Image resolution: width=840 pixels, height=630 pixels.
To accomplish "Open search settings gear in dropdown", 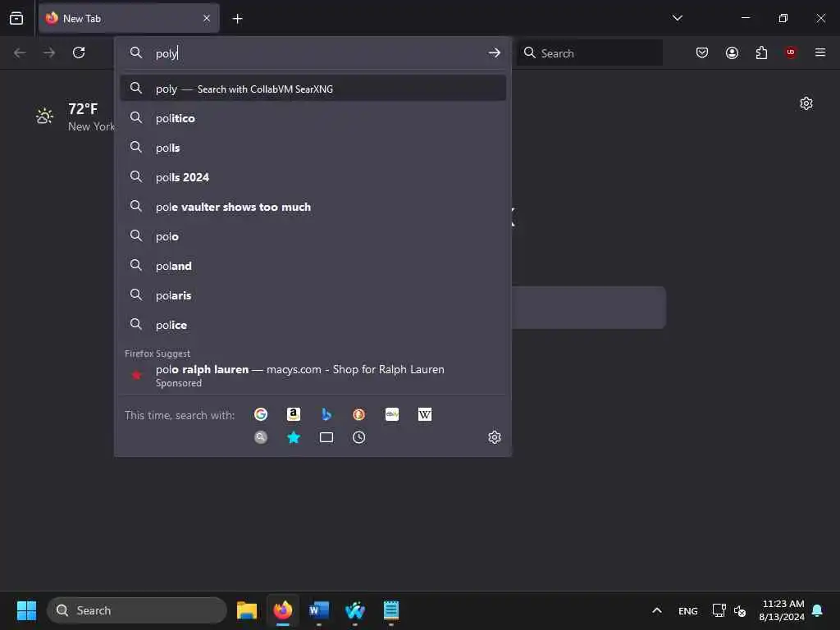I will 495,437.
